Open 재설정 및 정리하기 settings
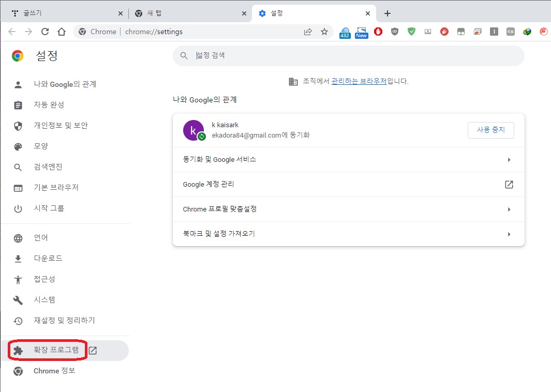The image size is (551, 392). (65, 321)
